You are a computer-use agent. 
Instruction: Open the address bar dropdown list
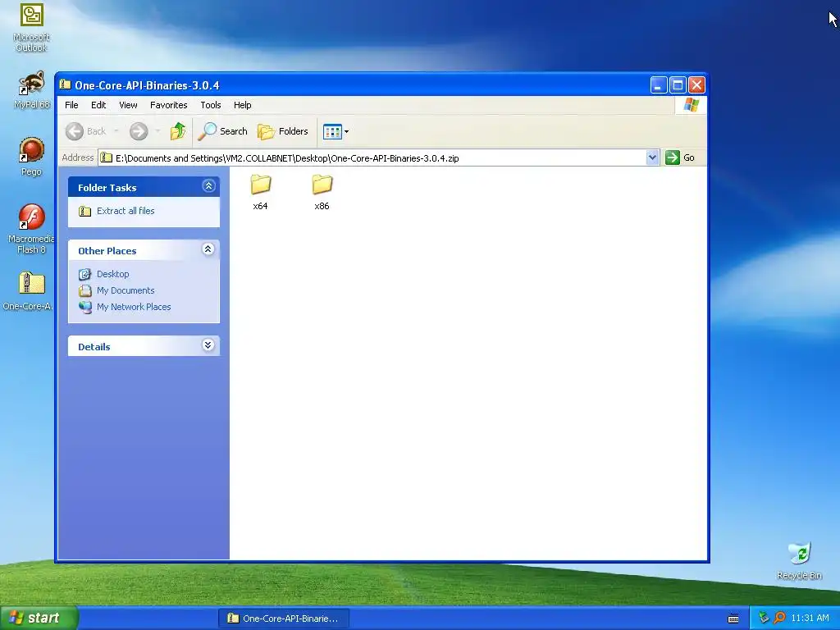[652, 157]
